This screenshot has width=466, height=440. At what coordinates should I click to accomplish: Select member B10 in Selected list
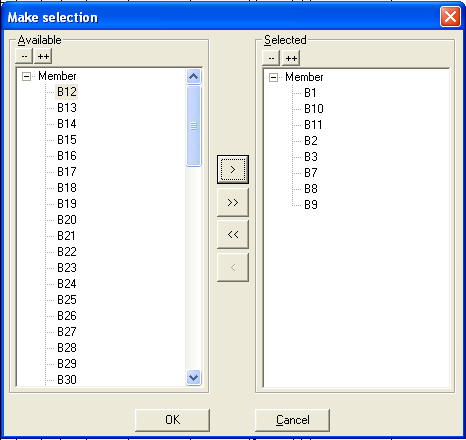(314, 109)
